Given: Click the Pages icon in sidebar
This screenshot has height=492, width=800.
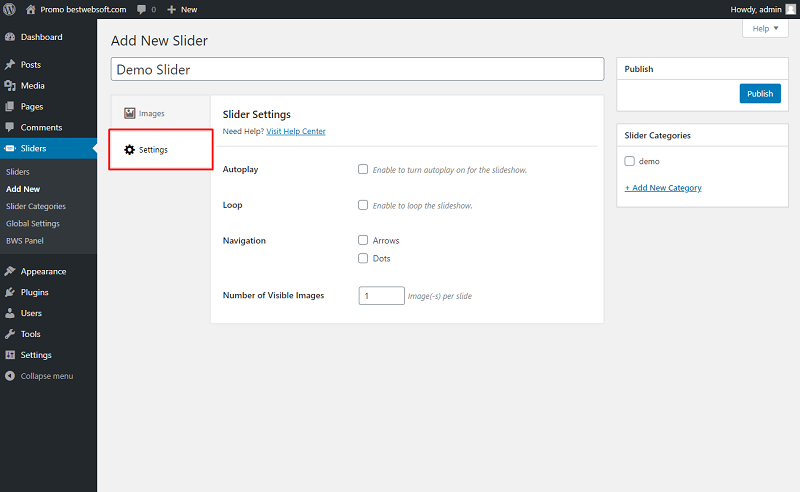Looking at the screenshot, I should 10,106.
